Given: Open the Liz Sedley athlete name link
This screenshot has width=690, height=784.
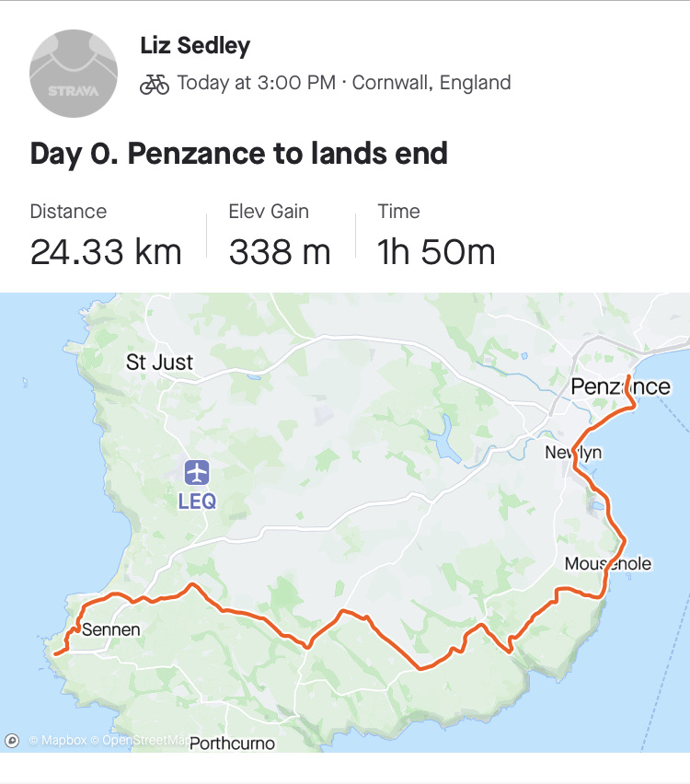Looking at the screenshot, I should (195, 45).
